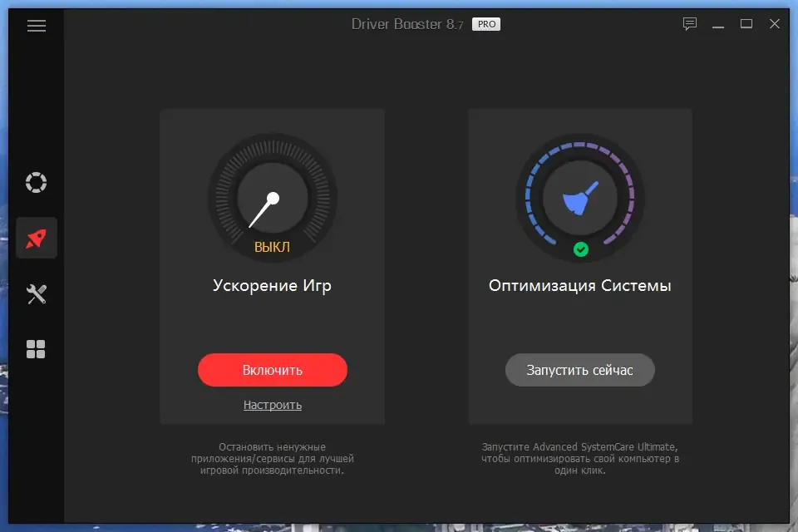Click the Запустить сейчас button
Image resolution: width=798 pixels, height=532 pixels.
(579, 370)
